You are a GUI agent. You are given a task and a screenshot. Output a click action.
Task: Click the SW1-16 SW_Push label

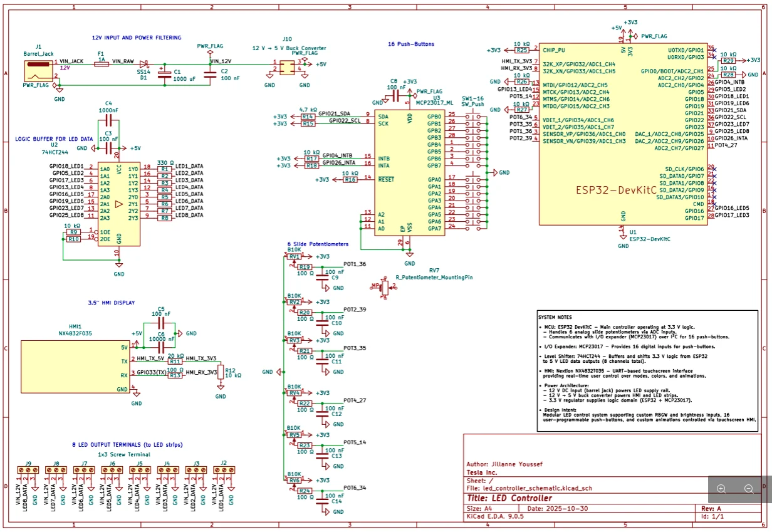coord(472,102)
